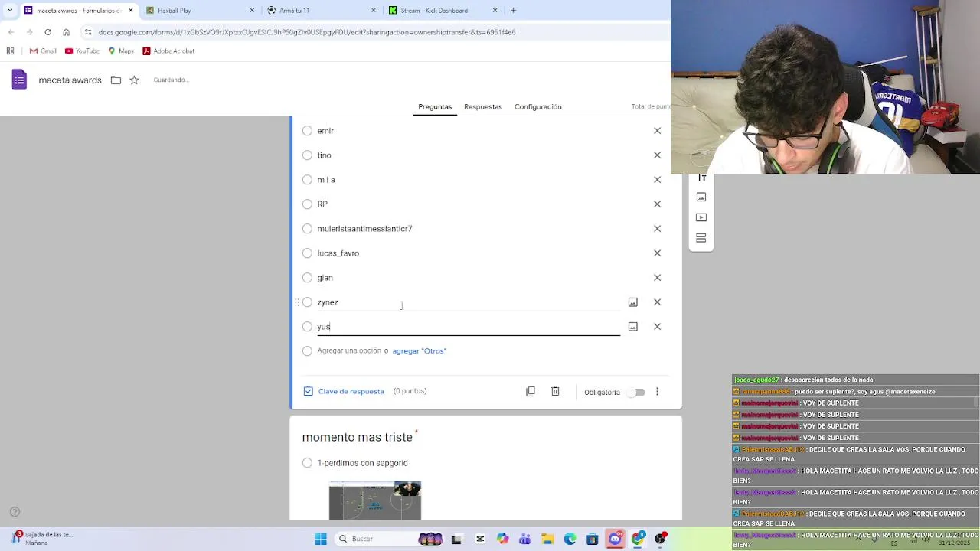Image resolution: width=980 pixels, height=551 pixels.
Task: Reload the page in Chrome
Action: (x=47, y=32)
